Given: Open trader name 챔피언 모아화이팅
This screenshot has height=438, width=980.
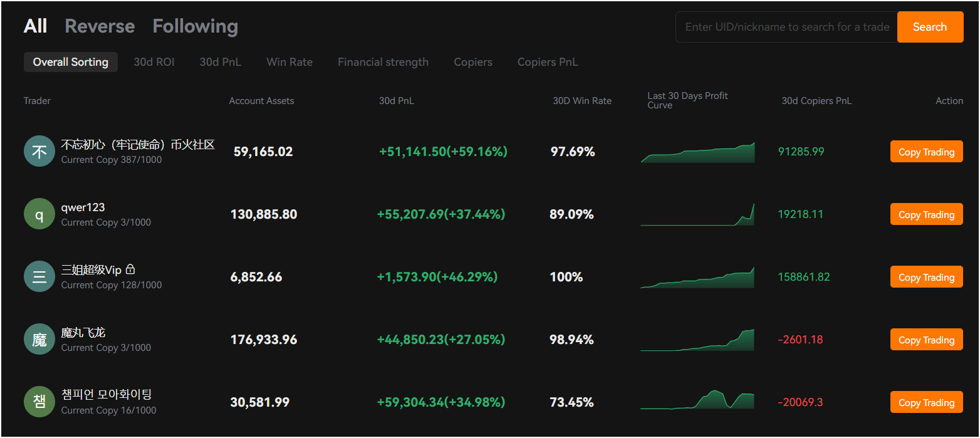Looking at the screenshot, I should coord(106,395).
